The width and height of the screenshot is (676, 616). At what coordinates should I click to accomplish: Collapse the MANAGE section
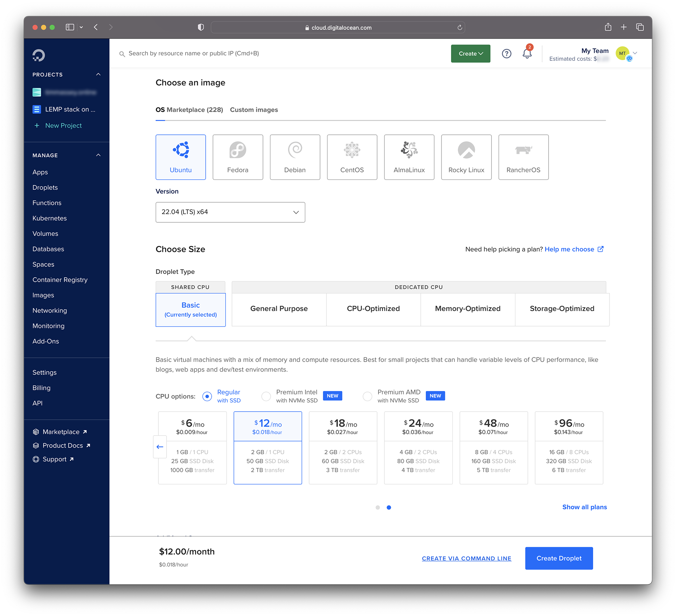pyautogui.click(x=98, y=155)
